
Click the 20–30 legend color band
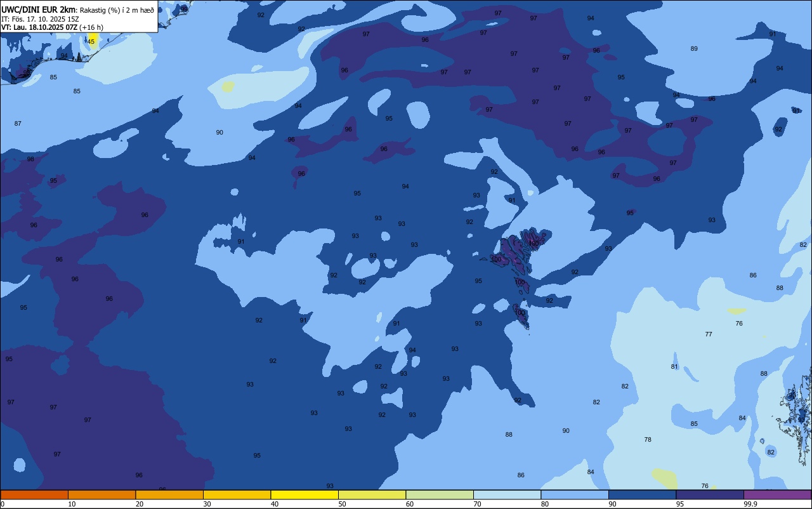(x=169, y=494)
